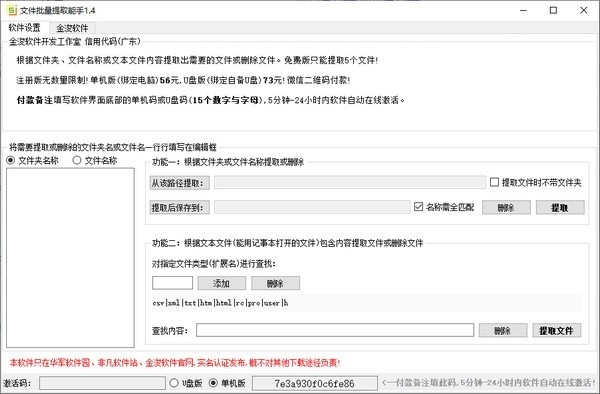Select the 文件夹名称 radio button
This screenshot has height=394, width=600.
(11, 160)
